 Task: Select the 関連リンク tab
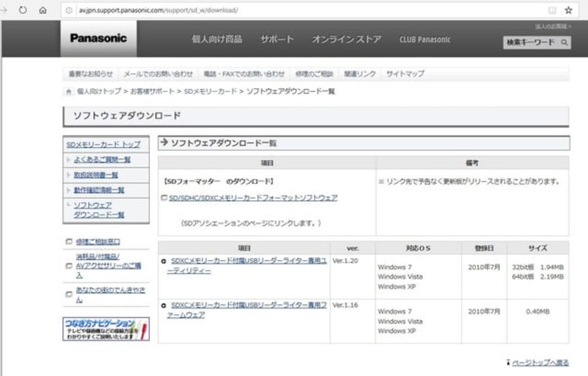(x=360, y=74)
